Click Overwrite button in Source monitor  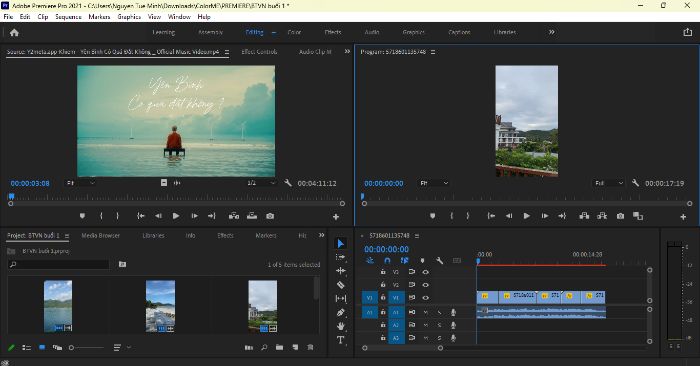(x=252, y=216)
